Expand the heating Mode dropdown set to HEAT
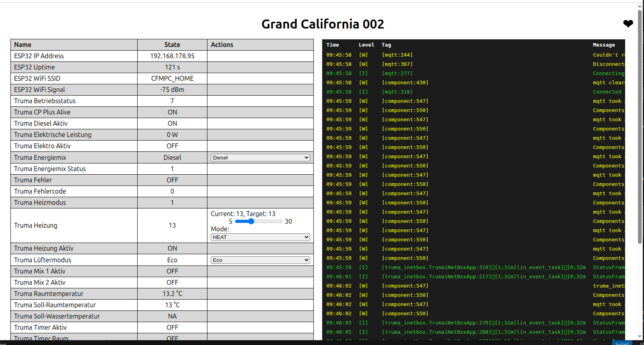Image resolution: width=644 pixels, height=345 pixels. (x=260, y=237)
